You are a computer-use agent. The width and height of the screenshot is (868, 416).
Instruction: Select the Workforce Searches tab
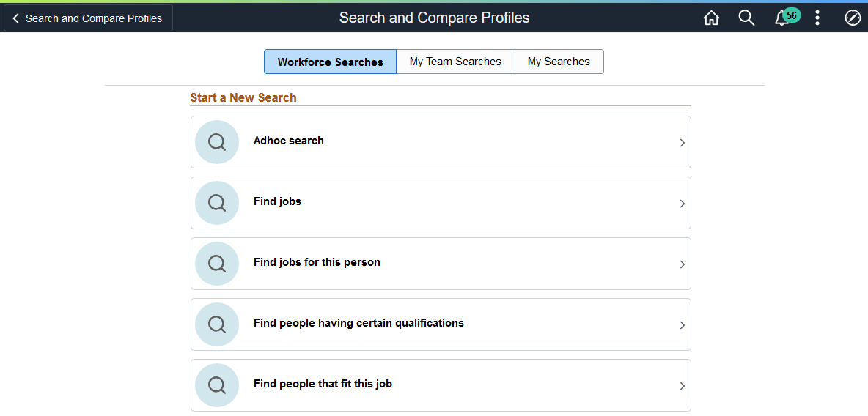(330, 62)
